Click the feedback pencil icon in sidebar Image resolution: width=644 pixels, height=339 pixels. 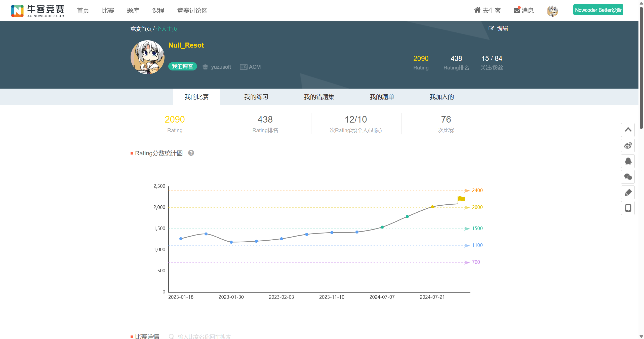pyautogui.click(x=628, y=193)
